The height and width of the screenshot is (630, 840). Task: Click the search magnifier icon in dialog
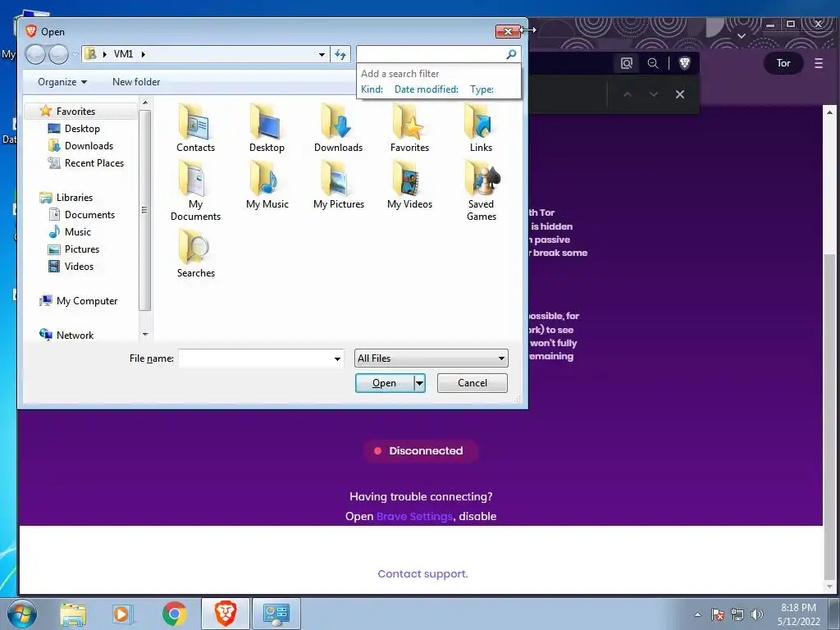click(511, 54)
